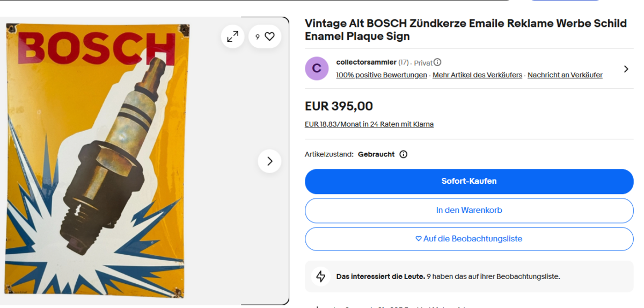Click info icon next to "Privat"
The height and width of the screenshot is (308, 644).
click(x=437, y=62)
